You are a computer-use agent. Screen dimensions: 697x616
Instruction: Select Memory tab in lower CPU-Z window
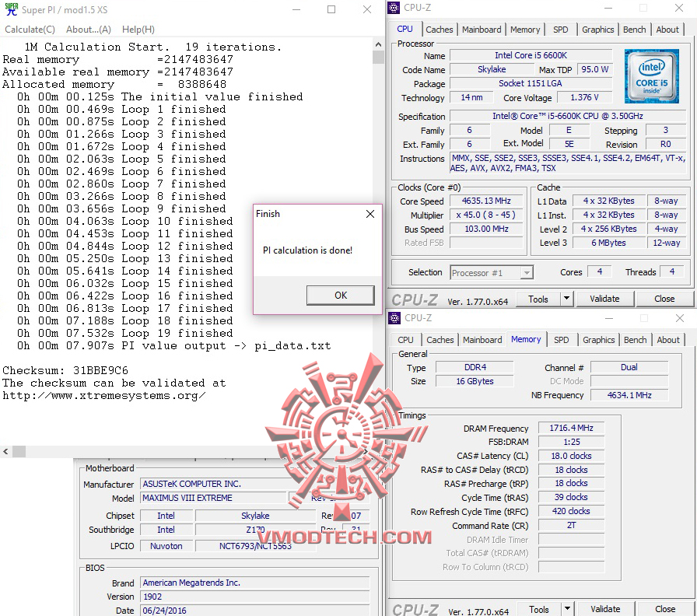tap(526, 339)
